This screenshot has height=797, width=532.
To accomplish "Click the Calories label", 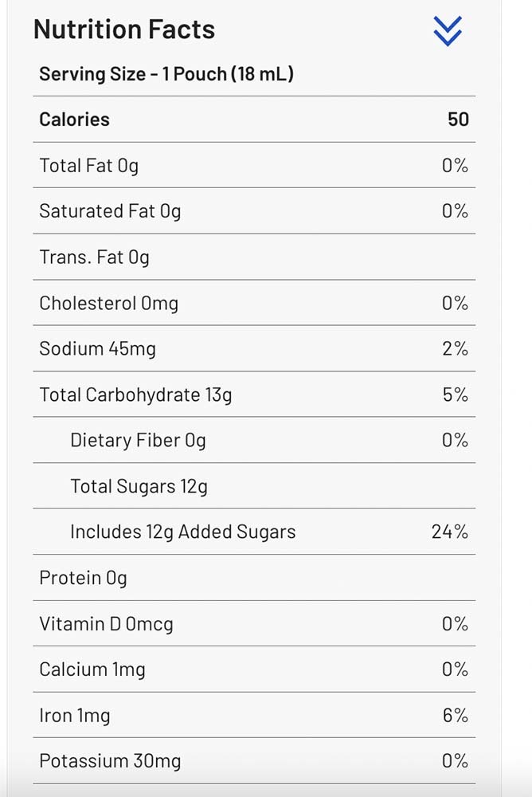I will pos(75,120).
